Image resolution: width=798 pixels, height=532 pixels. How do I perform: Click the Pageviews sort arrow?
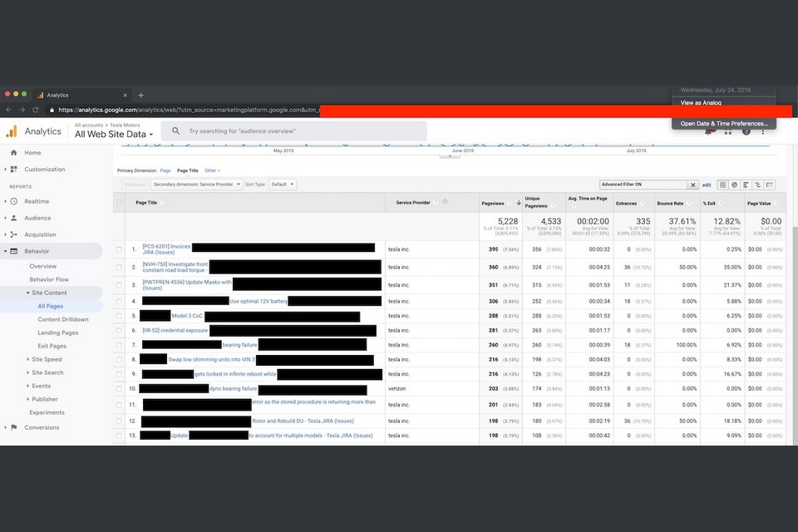(519, 203)
